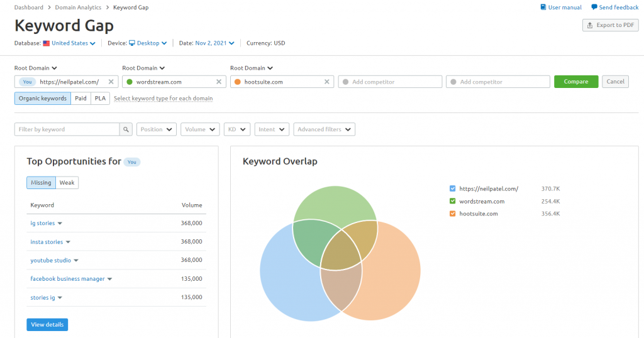644x338 pixels.
Task: Click the orange dot next to hootsuite.com
Action: click(237, 82)
